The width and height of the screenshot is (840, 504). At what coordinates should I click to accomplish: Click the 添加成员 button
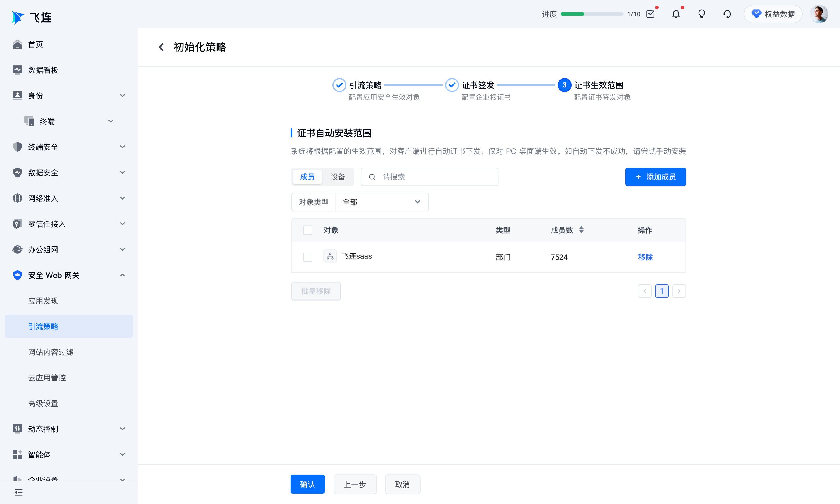(655, 177)
